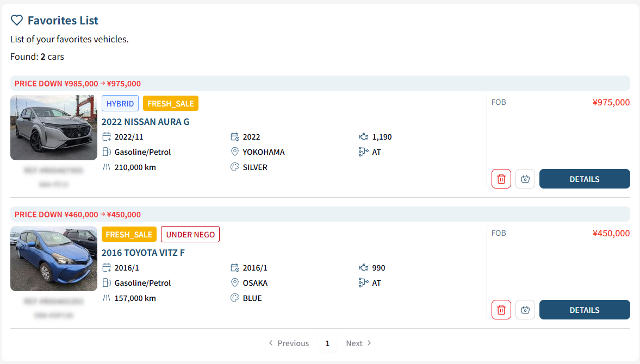The width and height of the screenshot is (640, 364).
Task: Click the Found: 2 cars text
Action: tap(37, 57)
